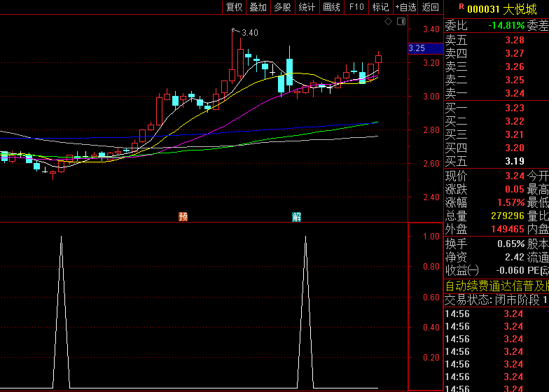Select 买一 bid price 3.23
549x392 pixels.
click(x=515, y=108)
